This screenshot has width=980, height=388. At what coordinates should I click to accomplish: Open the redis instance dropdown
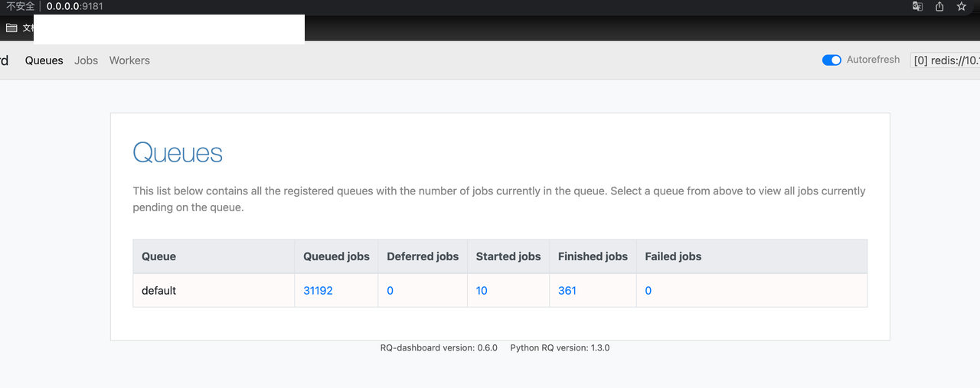click(945, 60)
